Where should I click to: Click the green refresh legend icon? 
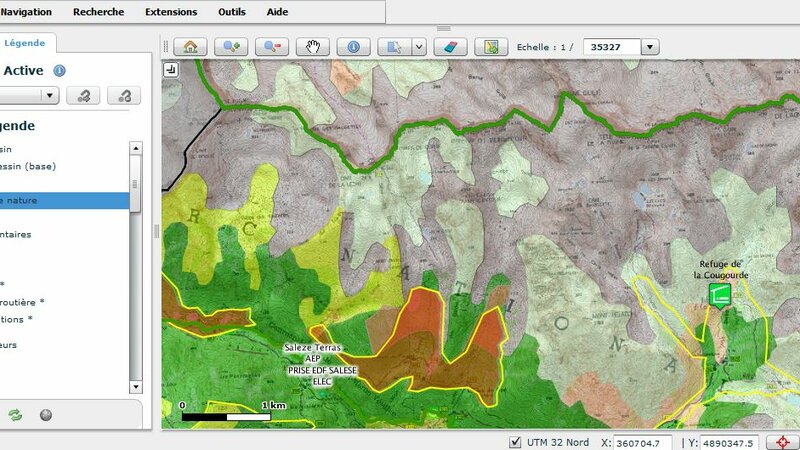[x=16, y=415]
